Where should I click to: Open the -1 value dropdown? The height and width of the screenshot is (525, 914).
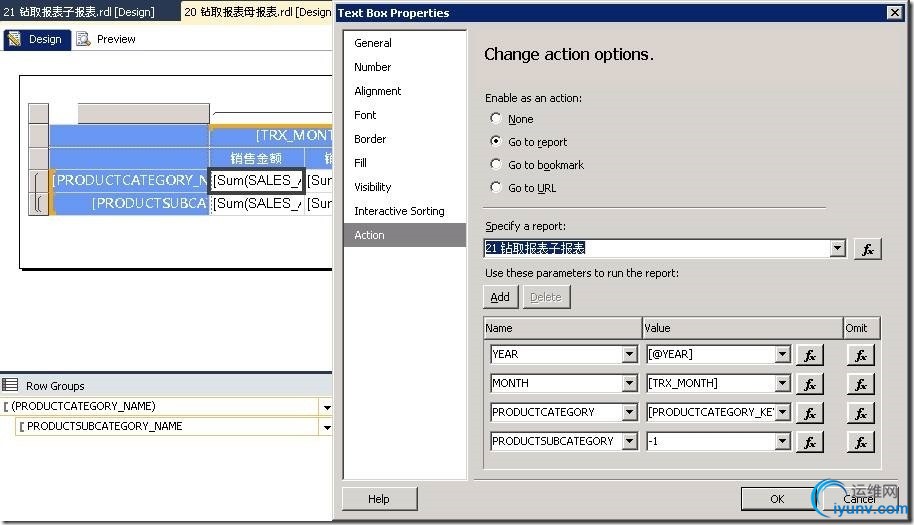click(x=783, y=442)
